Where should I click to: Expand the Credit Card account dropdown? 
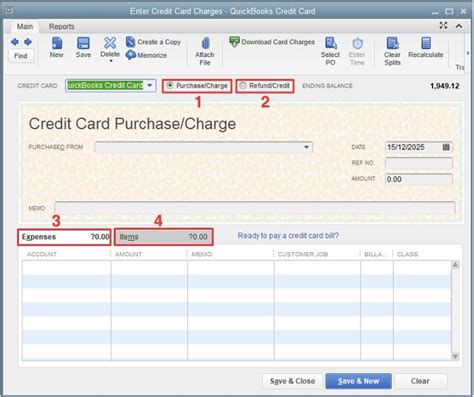pos(150,85)
